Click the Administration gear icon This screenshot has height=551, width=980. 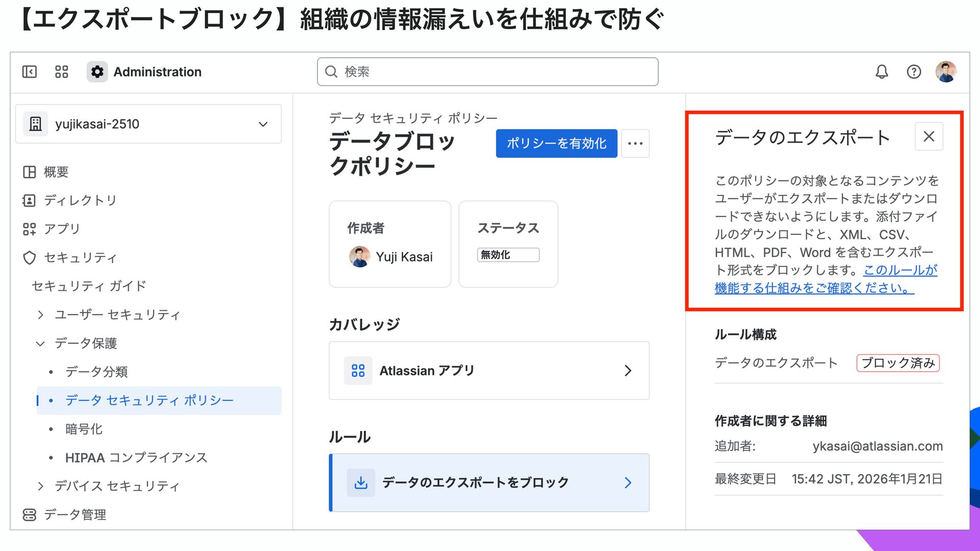(x=97, y=71)
